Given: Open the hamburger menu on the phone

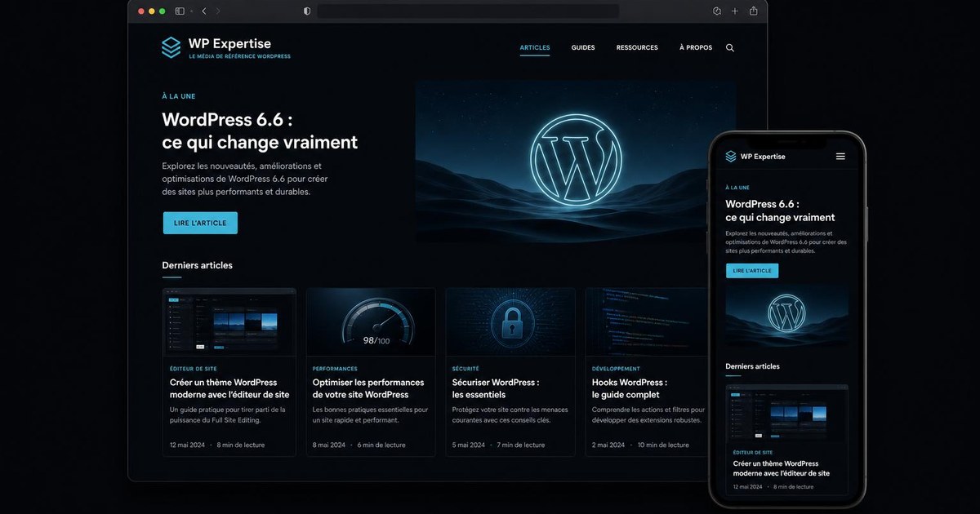Looking at the screenshot, I should pyautogui.click(x=840, y=157).
